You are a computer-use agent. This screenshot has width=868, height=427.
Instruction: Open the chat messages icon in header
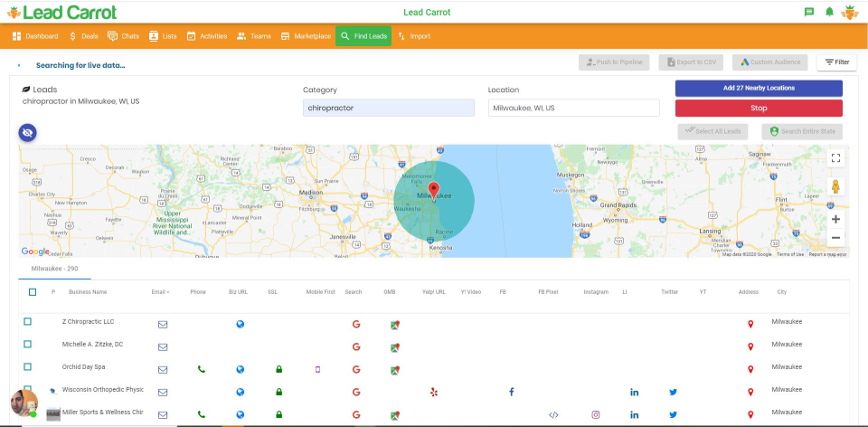pos(808,12)
